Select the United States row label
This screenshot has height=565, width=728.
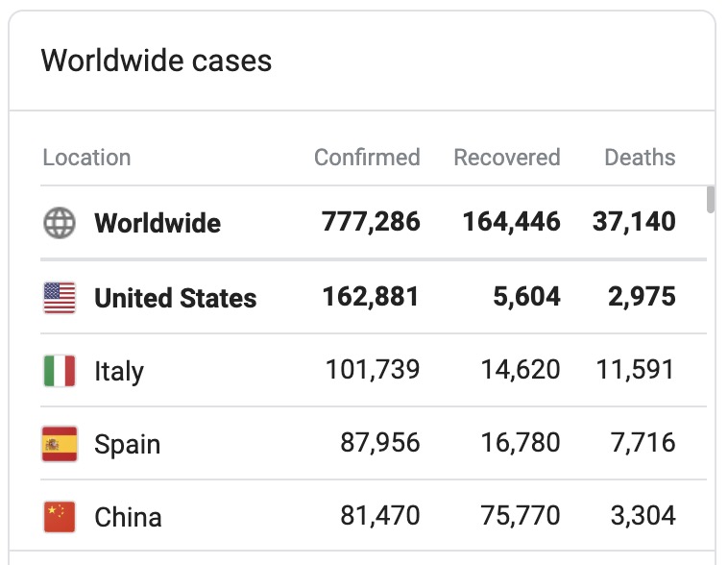pos(175,299)
